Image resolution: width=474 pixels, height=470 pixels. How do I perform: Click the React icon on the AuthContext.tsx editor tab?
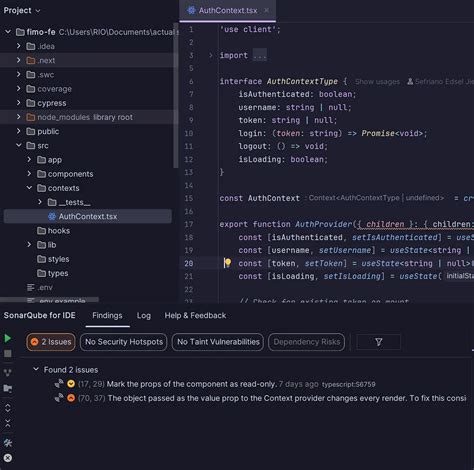(x=191, y=10)
